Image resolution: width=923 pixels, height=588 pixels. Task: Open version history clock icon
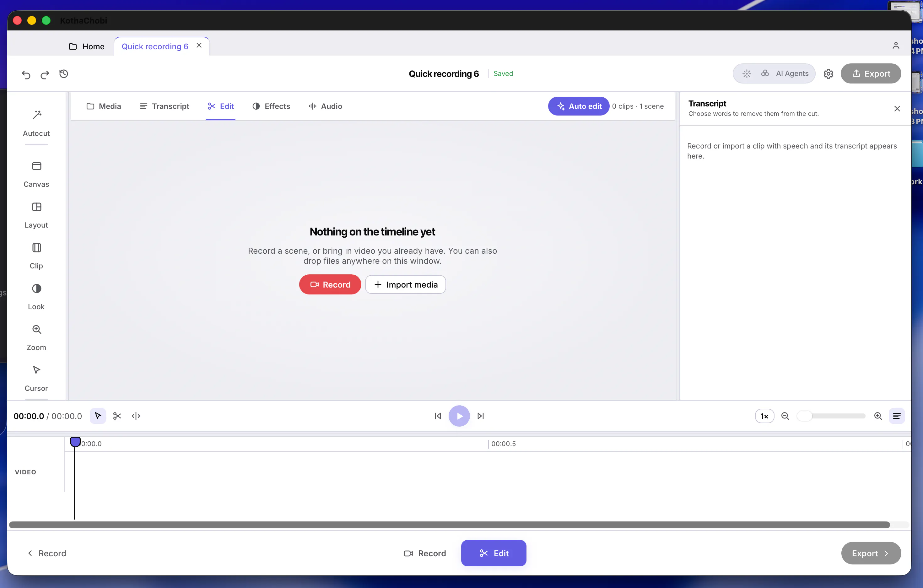[x=64, y=73]
